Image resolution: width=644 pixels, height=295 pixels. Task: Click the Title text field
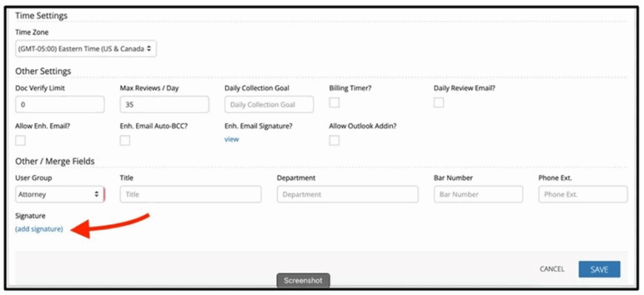[x=191, y=194]
